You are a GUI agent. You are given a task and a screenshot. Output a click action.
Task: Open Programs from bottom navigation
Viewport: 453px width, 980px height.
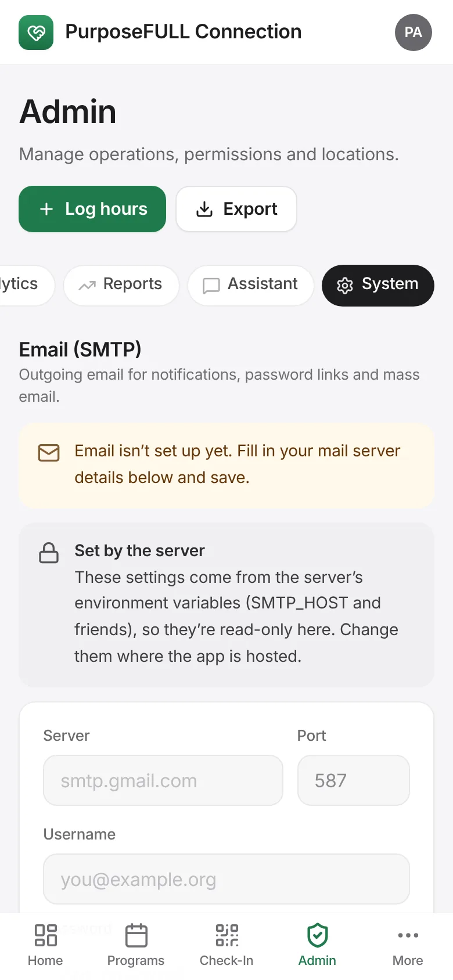[136, 945]
